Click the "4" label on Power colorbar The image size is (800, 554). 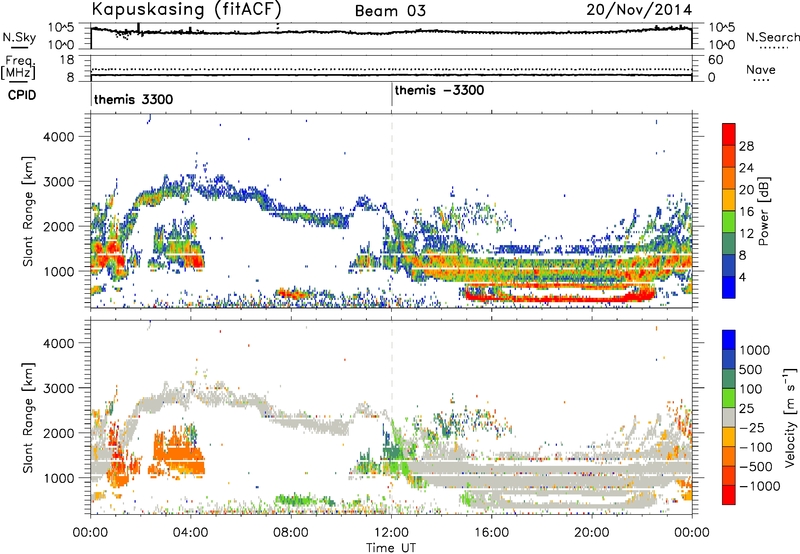click(742, 277)
